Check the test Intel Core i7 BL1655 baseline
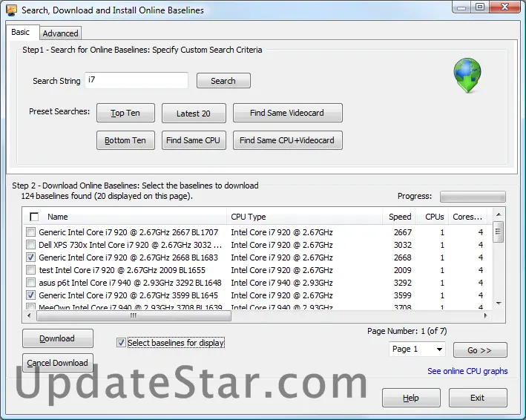The height and width of the screenshot is (420, 526). (30, 269)
